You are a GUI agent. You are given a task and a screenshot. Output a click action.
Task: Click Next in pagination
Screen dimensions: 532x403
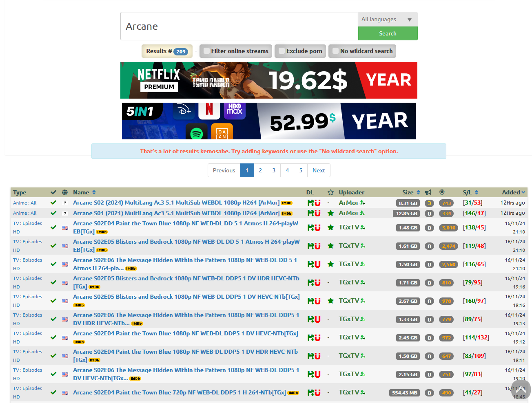tap(319, 170)
